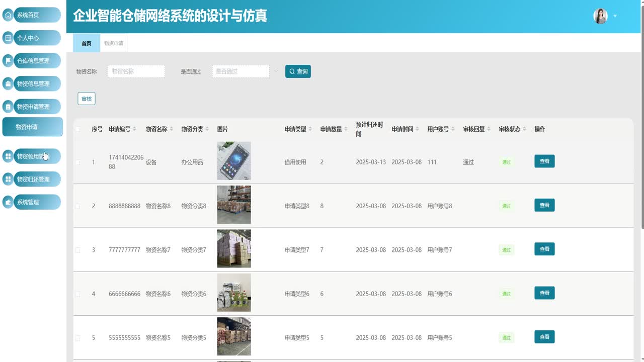This screenshot has height=362, width=644.
Task: Sort by 审核状态 column arrows
Action: [524, 129]
